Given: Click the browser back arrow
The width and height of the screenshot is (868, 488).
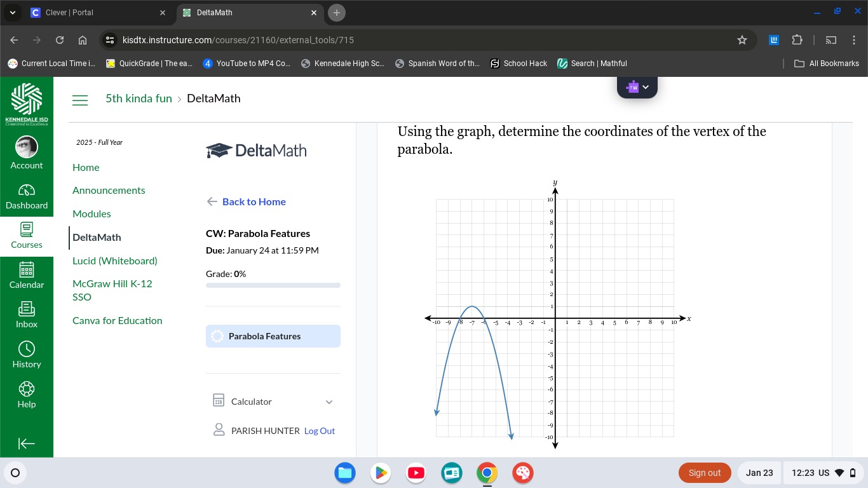Looking at the screenshot, I should pos(15,40).
